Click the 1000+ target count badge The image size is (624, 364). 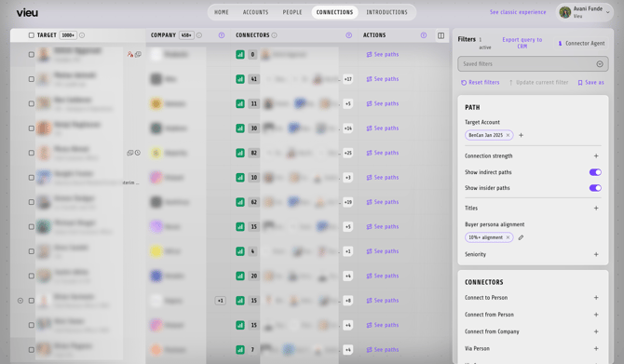(x=68, y=35)
